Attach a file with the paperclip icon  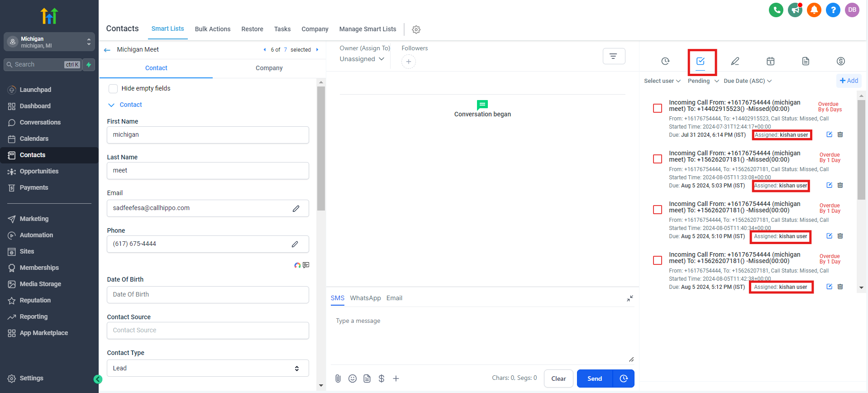tap(338, 379)
